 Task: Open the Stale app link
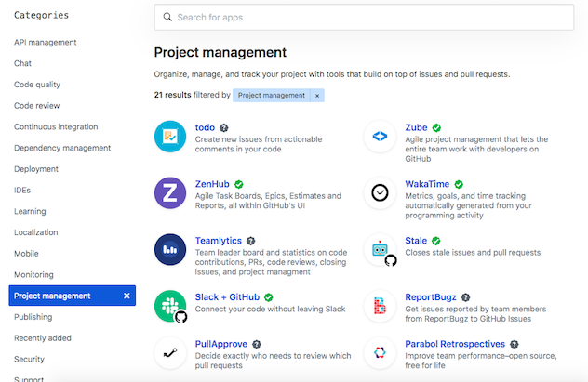416,241
